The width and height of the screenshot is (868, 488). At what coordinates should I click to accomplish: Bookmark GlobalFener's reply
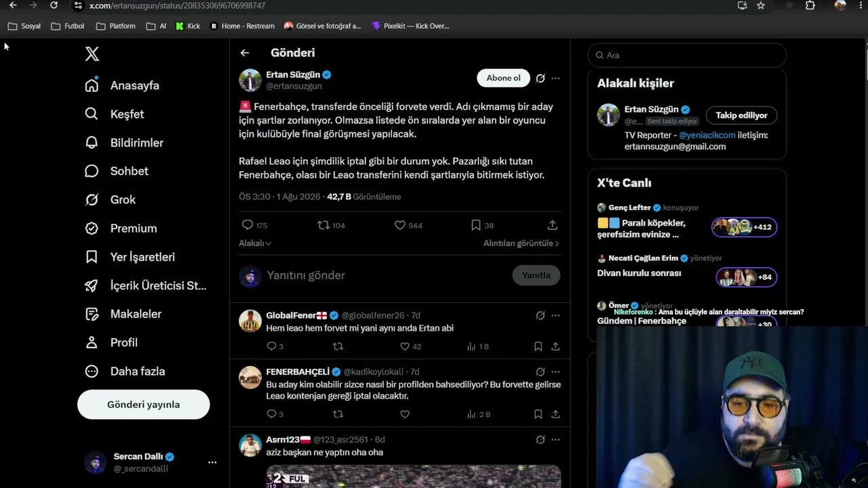click(538, 346)
